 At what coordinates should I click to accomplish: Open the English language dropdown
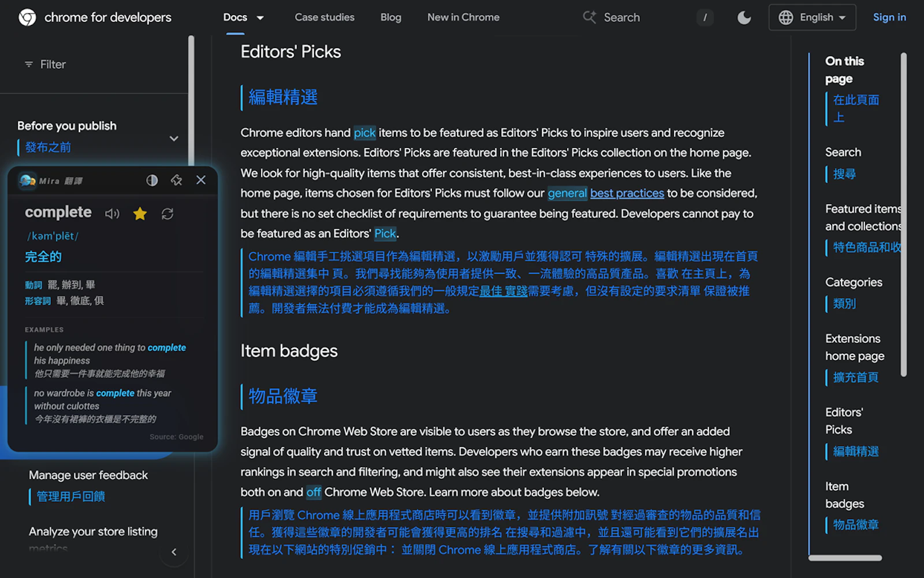click(812, 17)
